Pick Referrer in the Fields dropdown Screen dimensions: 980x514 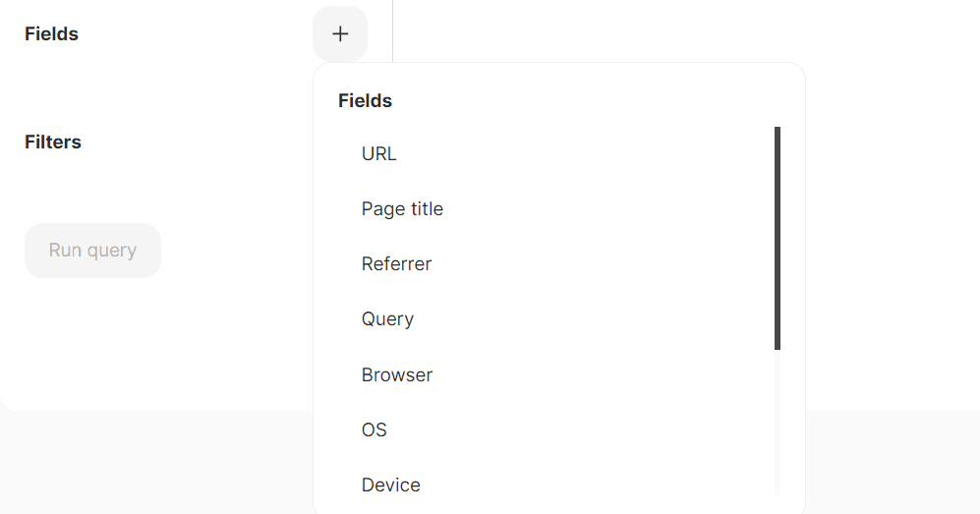(396, 264)
